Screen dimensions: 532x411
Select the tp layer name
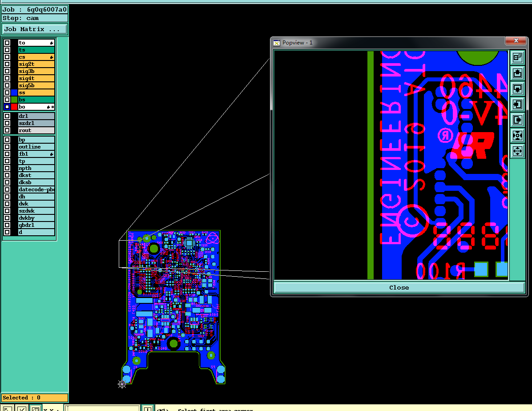point(36,161)
